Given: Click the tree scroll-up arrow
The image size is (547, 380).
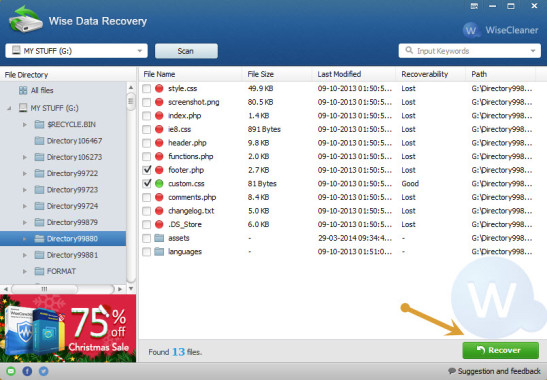Looking at the screenshot, I should (131, 88).
